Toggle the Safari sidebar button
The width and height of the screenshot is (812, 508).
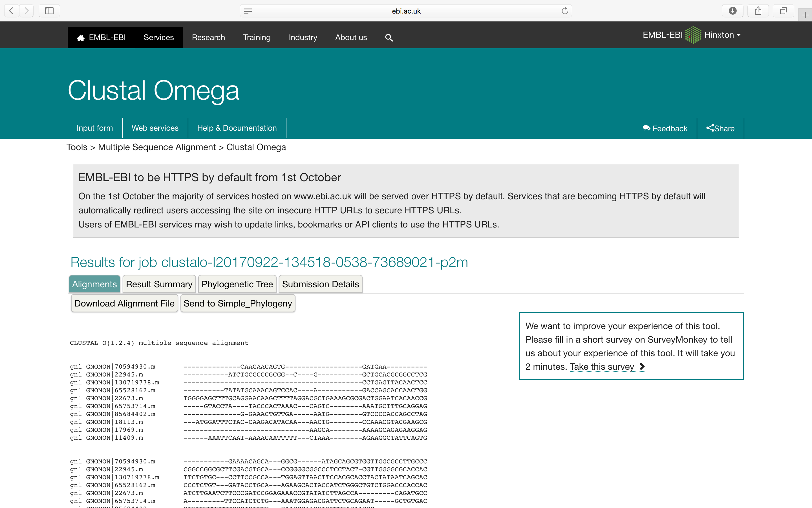click(49, 11)
